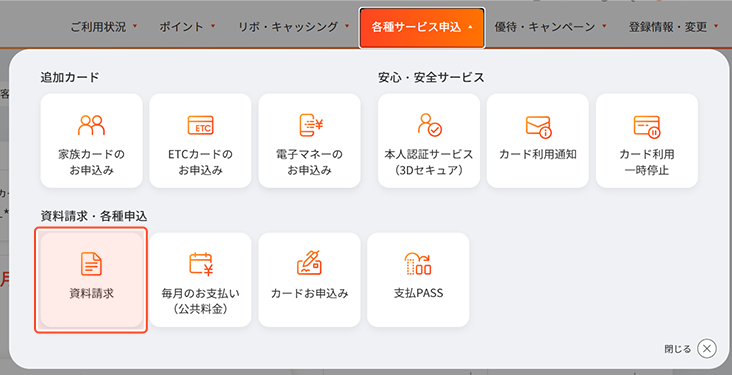Open the リボ・キャッシング dropdown
The width and height of the screenshot is (732, 375).
(x=294, y=27)
